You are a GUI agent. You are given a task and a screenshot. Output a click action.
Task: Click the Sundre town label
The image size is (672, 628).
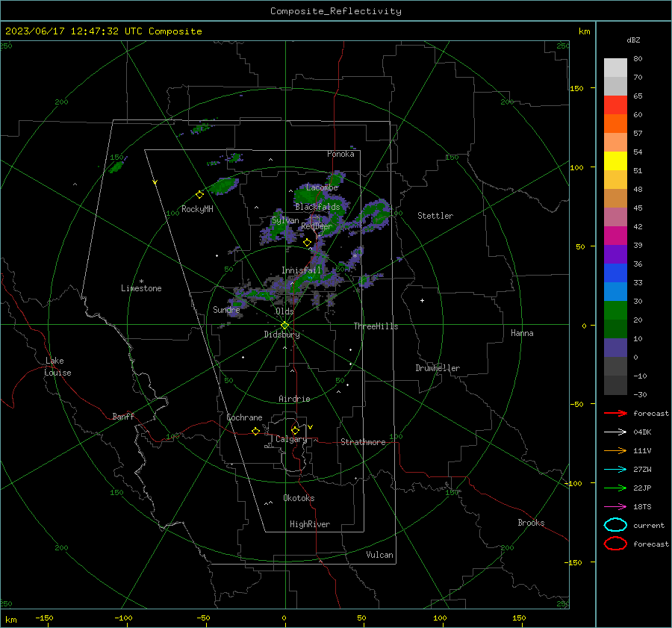[226, 309]
